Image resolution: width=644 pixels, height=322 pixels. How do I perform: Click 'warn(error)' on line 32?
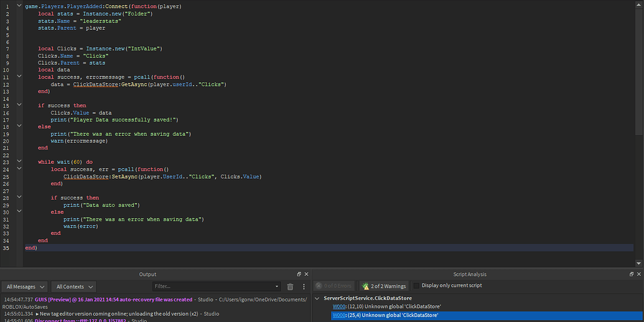point(81,226)
